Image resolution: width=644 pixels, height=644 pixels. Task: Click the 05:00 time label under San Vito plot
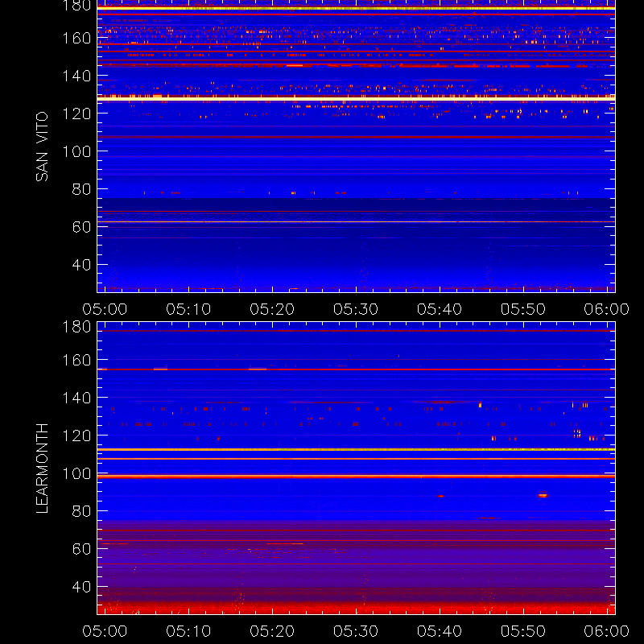(105, 309)
